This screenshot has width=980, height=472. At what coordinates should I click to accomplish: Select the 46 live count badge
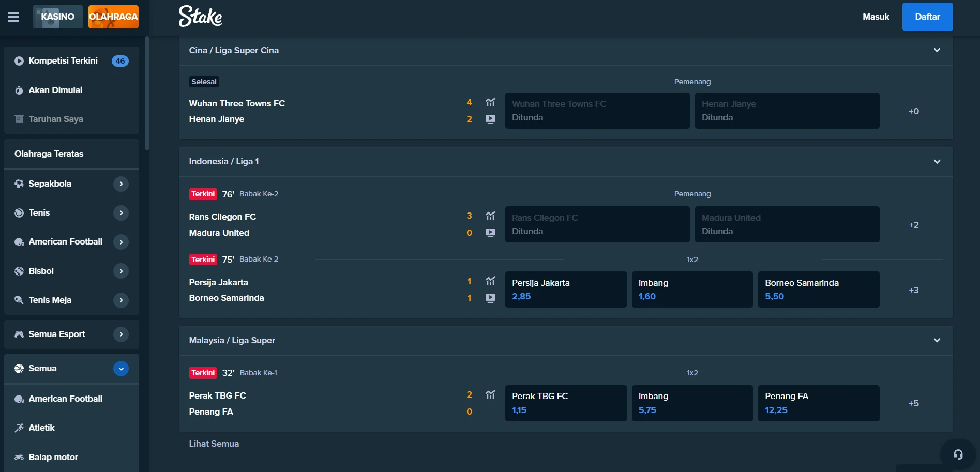[120, 61]
